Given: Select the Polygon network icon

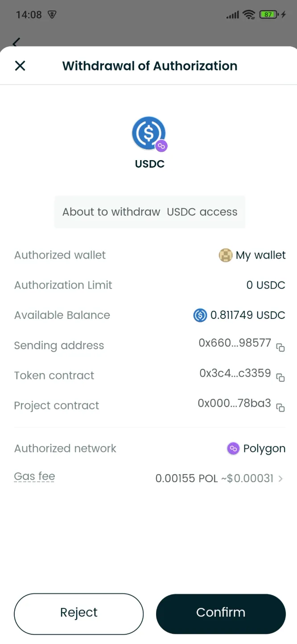Looking at the screenshot, I should 233,448.
